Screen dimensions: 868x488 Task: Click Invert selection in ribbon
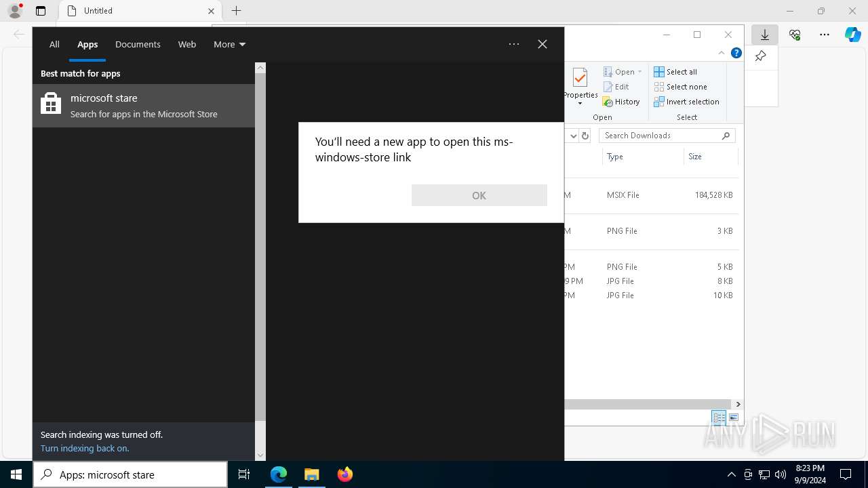pyautogui.click(x=686, y=102)
